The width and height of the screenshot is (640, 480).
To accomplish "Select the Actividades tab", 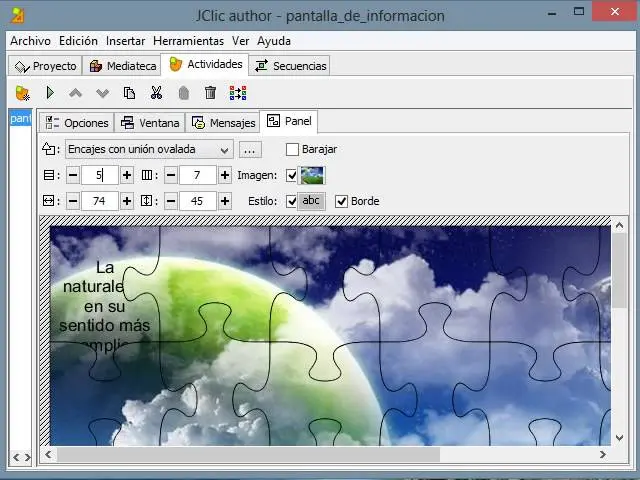I will 205,64.
